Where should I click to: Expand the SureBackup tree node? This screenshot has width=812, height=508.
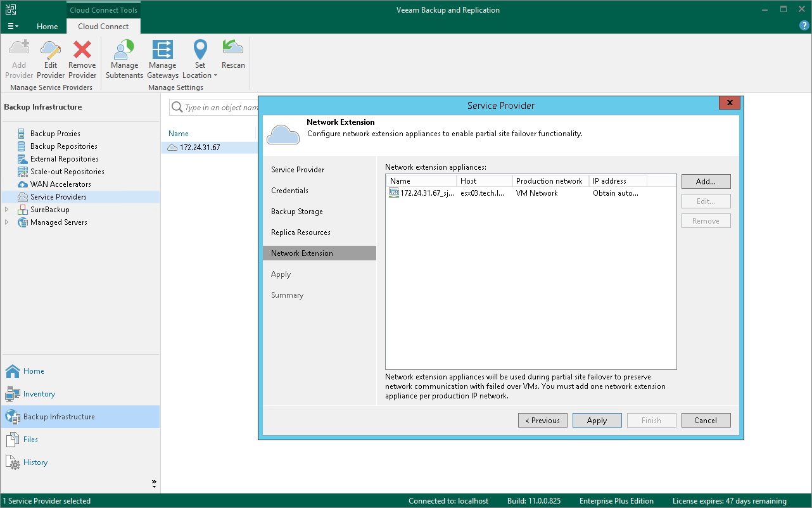click(7, 210)
